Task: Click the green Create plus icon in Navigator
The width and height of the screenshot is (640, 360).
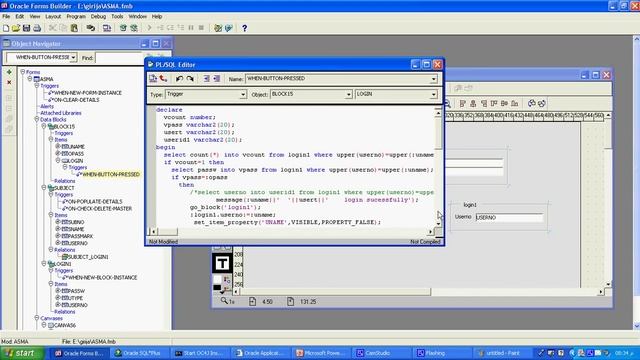Action: click(9, 72)
